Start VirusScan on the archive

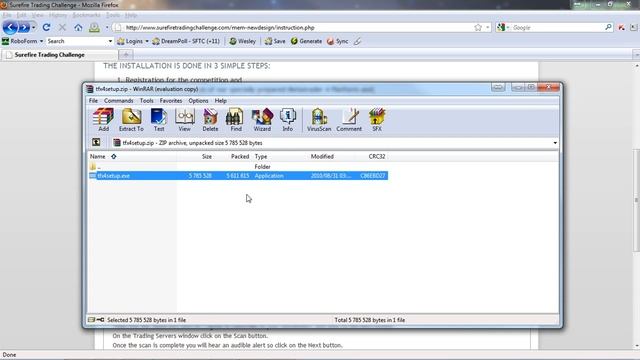319,120
